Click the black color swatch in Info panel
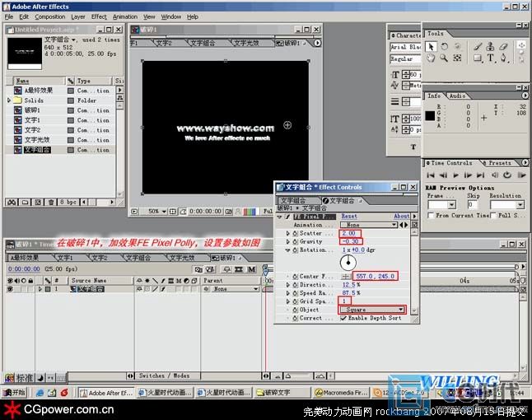This screenshot has height=420, width=532. point(430,116)
